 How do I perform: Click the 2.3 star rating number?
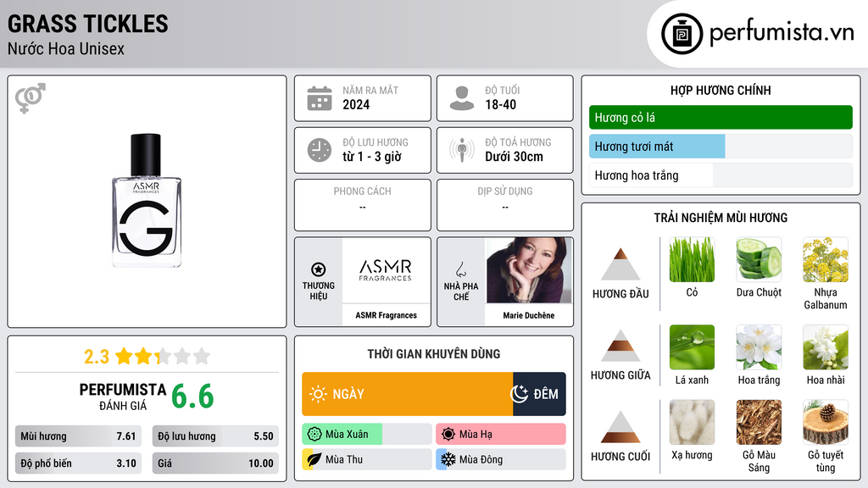(97, 357)
